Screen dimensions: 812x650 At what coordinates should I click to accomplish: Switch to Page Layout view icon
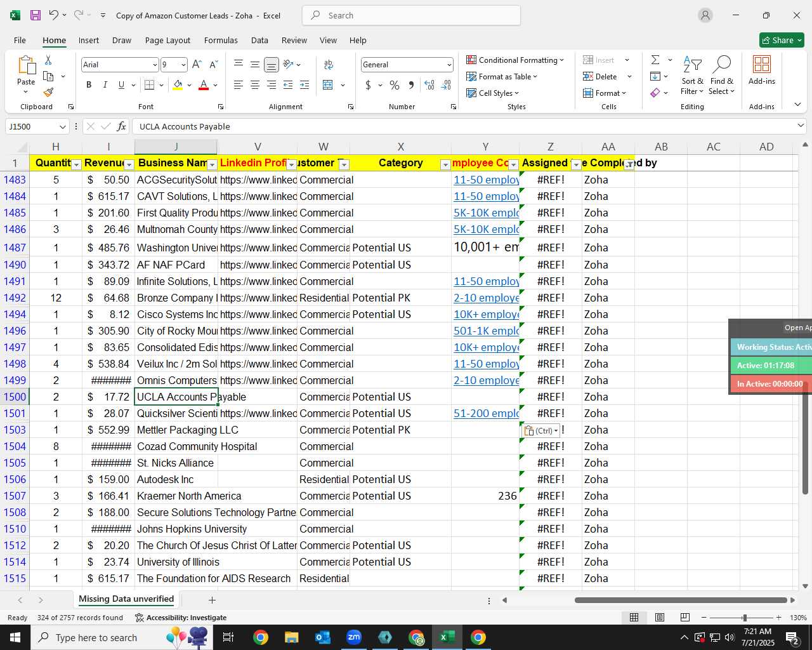[x=659, y=618]
